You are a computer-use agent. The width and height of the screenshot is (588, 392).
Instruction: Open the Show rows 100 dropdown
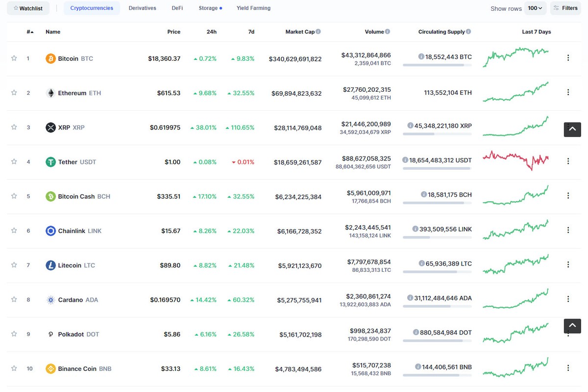coord(536,8)
